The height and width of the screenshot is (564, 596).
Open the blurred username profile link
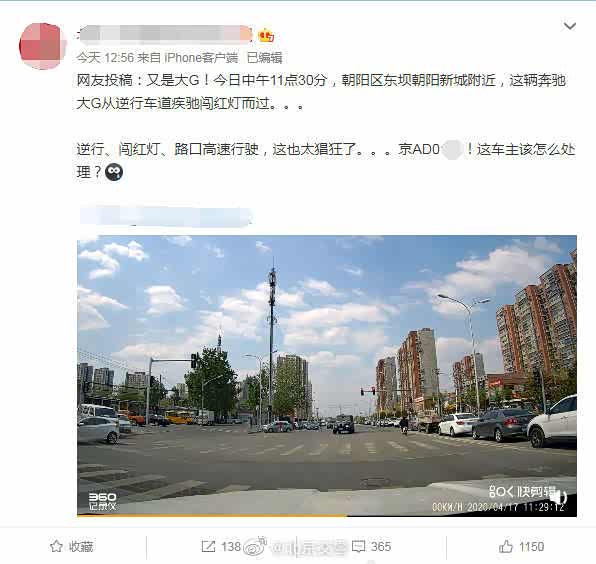click(164, 33)
